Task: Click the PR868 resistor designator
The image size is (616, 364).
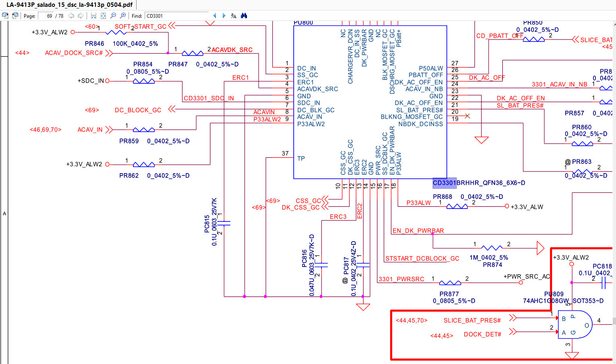Action: (x=442, y=197)
